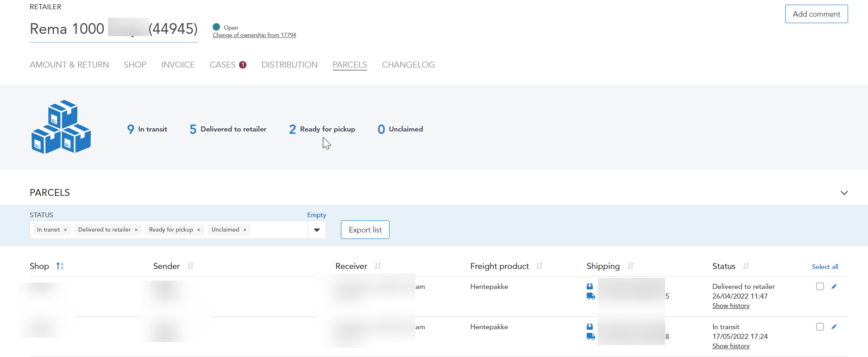Click truck icon in Delivered to retailer row

click(591, 296)
